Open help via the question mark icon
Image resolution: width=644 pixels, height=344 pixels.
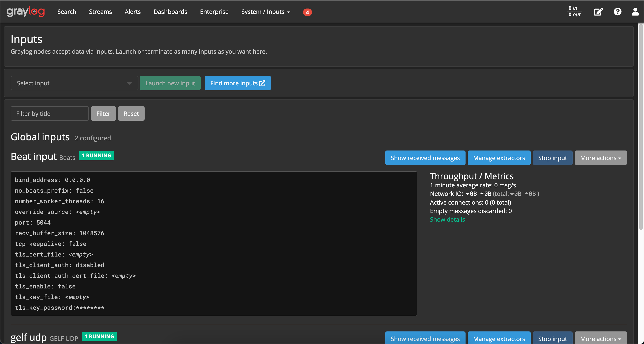pos(618,11)
